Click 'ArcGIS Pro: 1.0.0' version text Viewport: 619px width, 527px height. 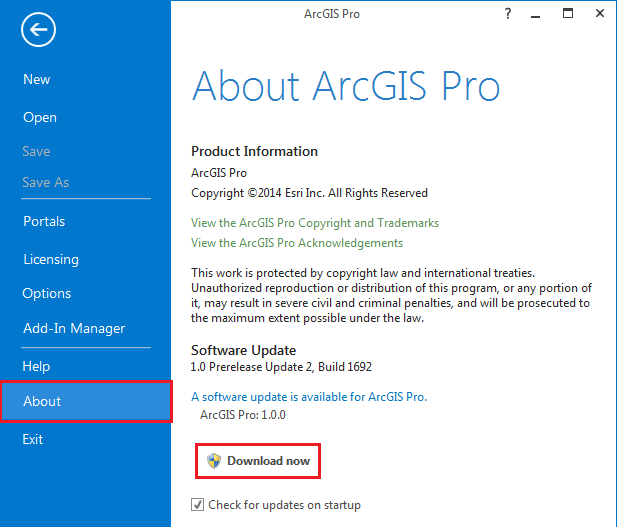(243, 415)
